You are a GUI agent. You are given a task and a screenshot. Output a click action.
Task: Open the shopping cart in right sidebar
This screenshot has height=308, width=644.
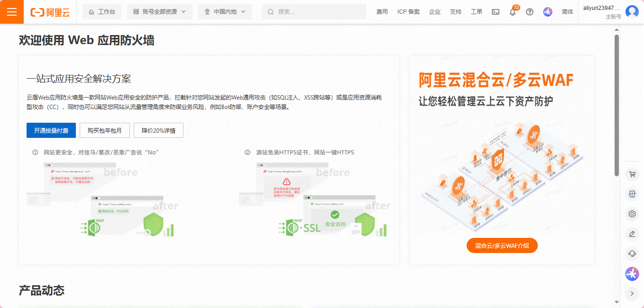(x=632, y=174)
